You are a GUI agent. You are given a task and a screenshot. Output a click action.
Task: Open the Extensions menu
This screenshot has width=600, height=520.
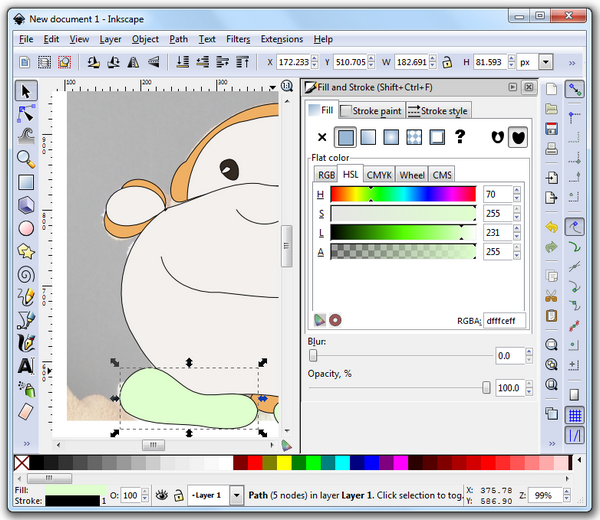pos(282,39)
